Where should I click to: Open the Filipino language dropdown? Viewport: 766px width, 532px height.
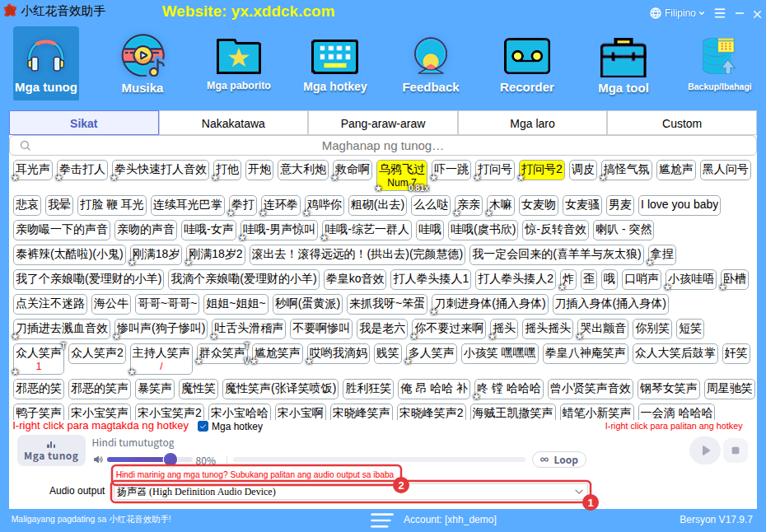click(677, 13)
